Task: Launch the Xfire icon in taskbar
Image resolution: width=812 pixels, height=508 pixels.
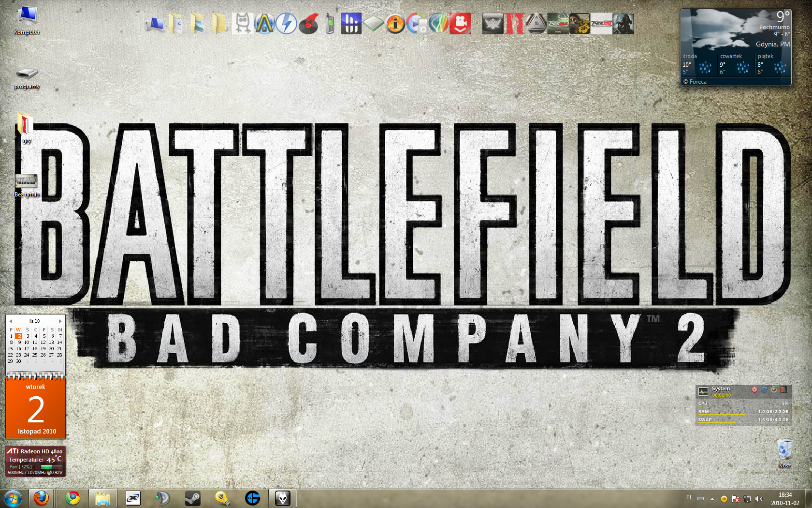Action: 133,498
